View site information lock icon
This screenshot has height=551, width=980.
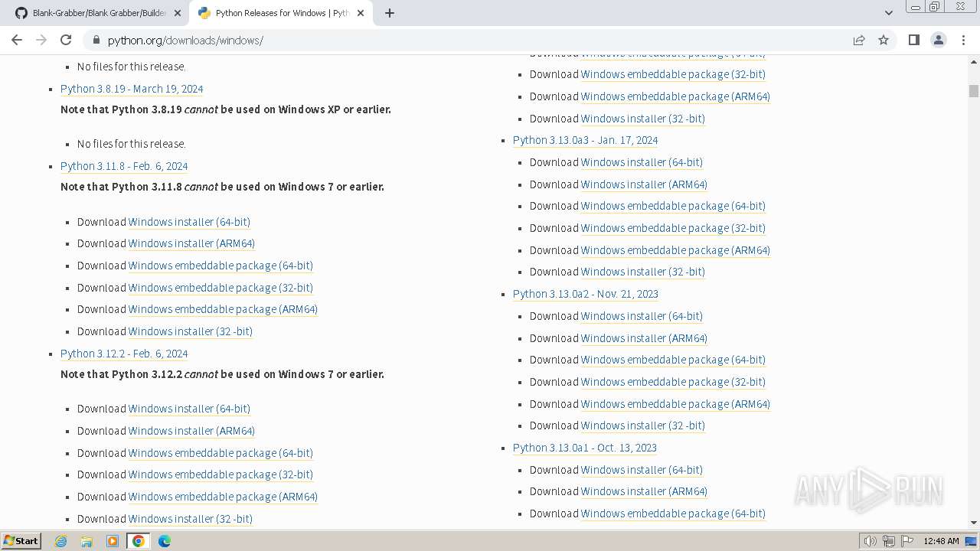pos(96,40)
